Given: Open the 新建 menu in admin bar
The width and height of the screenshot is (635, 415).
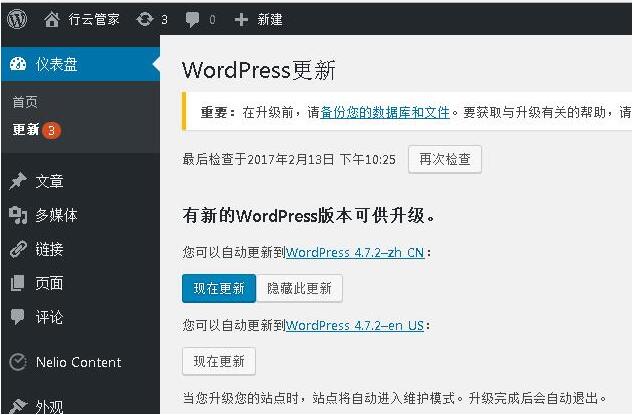Looking at the screenshot, I should click(x=270, y=19).
